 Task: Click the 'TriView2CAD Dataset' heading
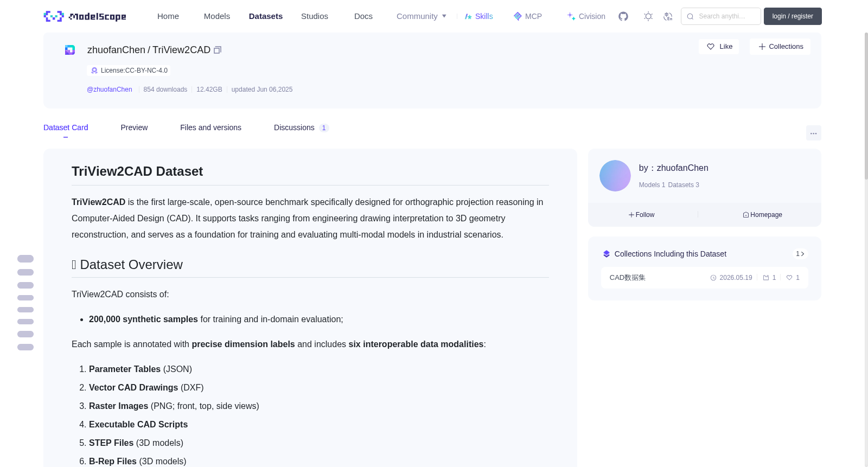pyautogui.click(x=137, y=171)
